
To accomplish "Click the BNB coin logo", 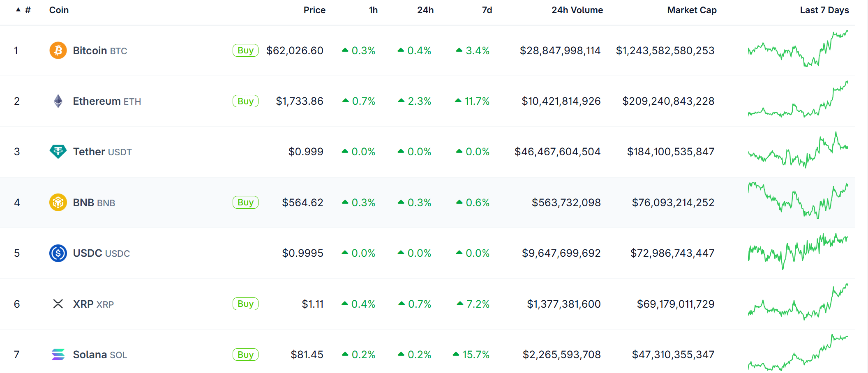I will [58, 203].
